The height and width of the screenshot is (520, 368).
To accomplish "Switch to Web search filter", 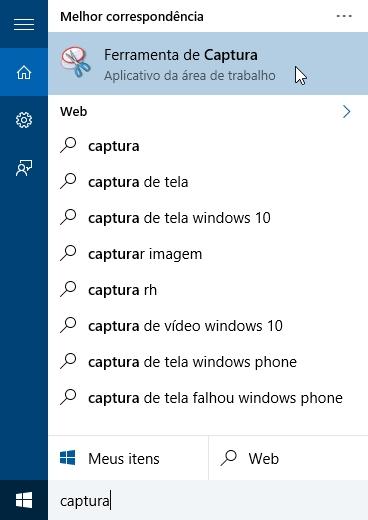I will pyautogui.click(x=288, y=458).
